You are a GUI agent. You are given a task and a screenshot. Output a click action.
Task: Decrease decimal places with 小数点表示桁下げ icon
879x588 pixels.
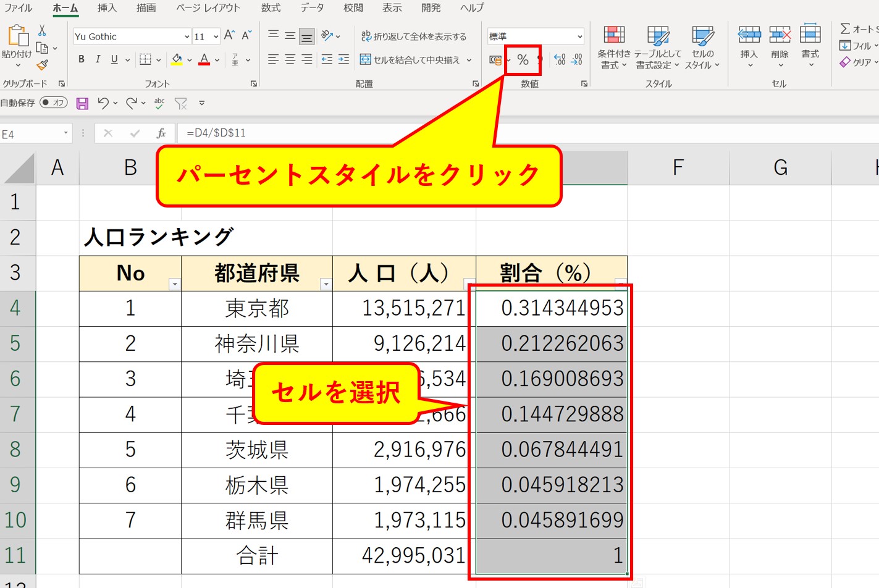pyautogui.click(x=576, y=60)
